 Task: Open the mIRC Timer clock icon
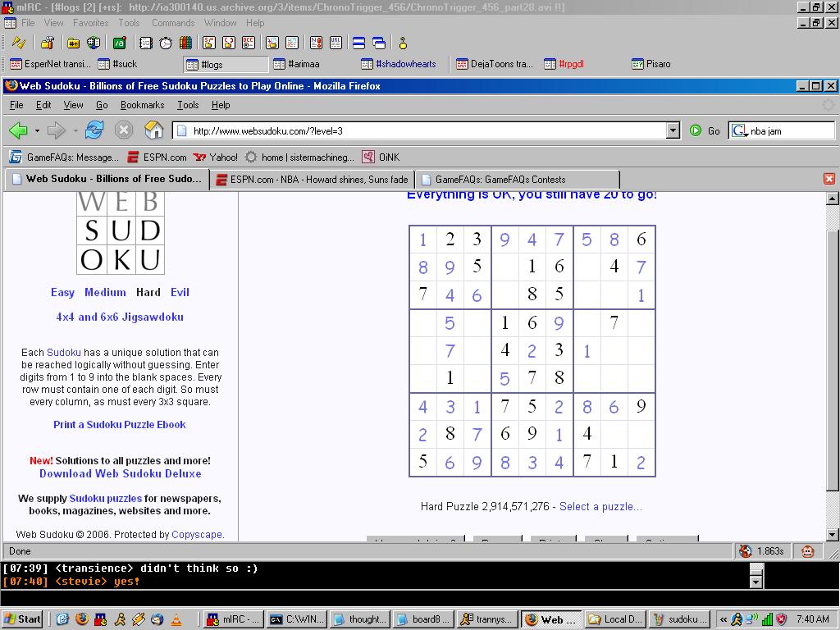coord(166,43)
